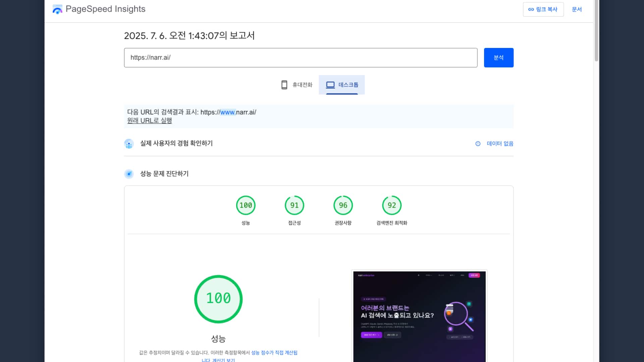The height and width of the screenshot is (362, 644).
Task: Click the PageSpeed Insights logo icon
Action: tap(57, 9)
